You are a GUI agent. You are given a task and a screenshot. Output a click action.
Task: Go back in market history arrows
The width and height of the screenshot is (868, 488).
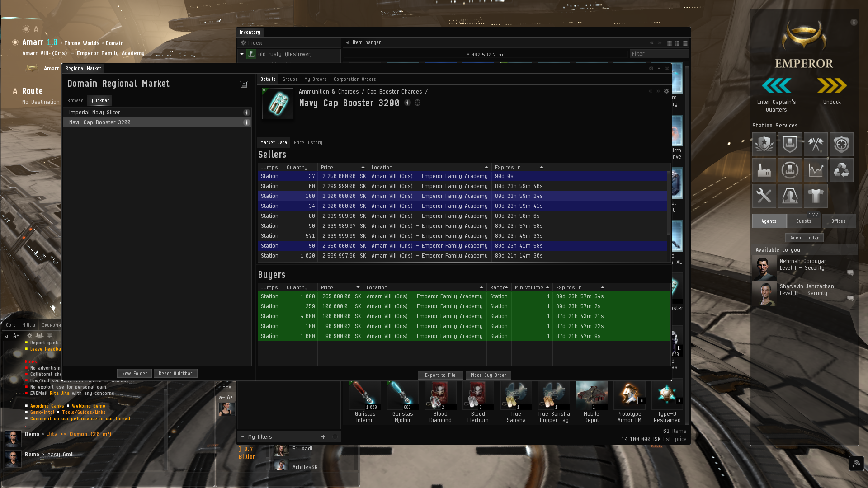pyautogui.click(x=651, y=91)
